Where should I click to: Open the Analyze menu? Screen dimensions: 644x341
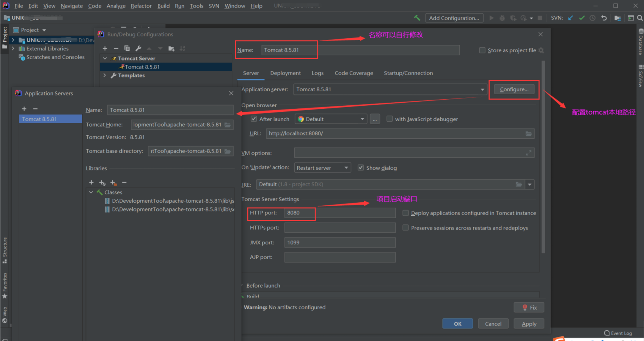(116, 6)
